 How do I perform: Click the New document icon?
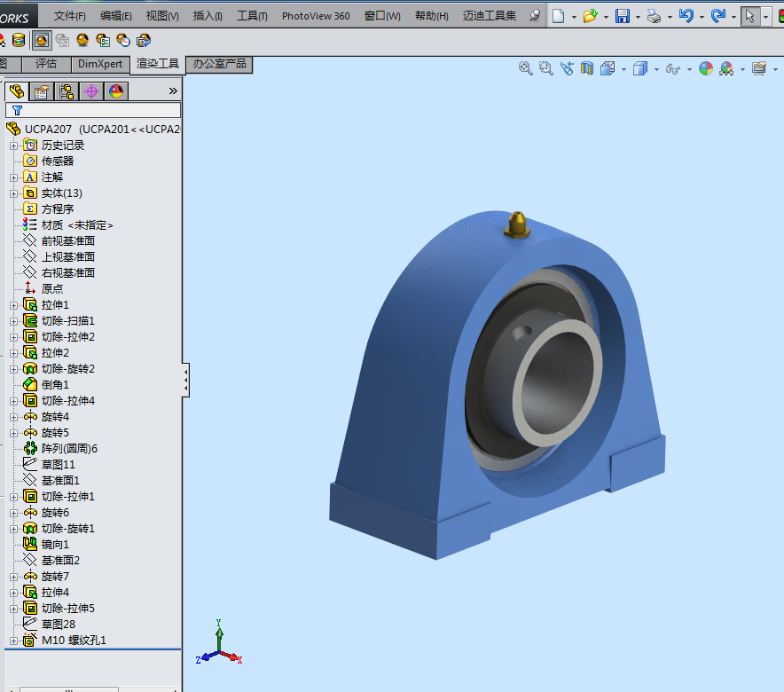click(558, 16)
